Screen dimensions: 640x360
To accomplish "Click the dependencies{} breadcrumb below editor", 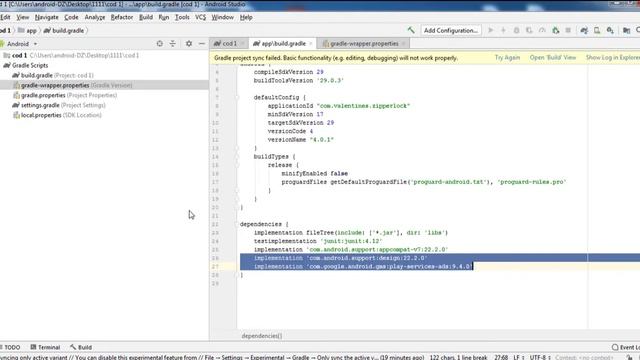I will (262, 336).
